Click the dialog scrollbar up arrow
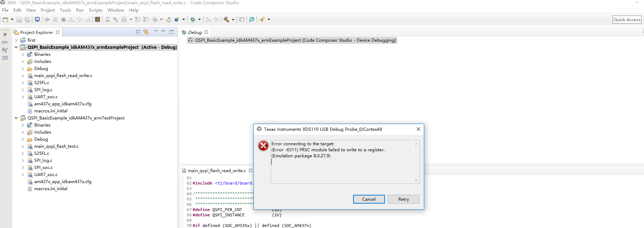Screen dimensions: 644x228 416,144
